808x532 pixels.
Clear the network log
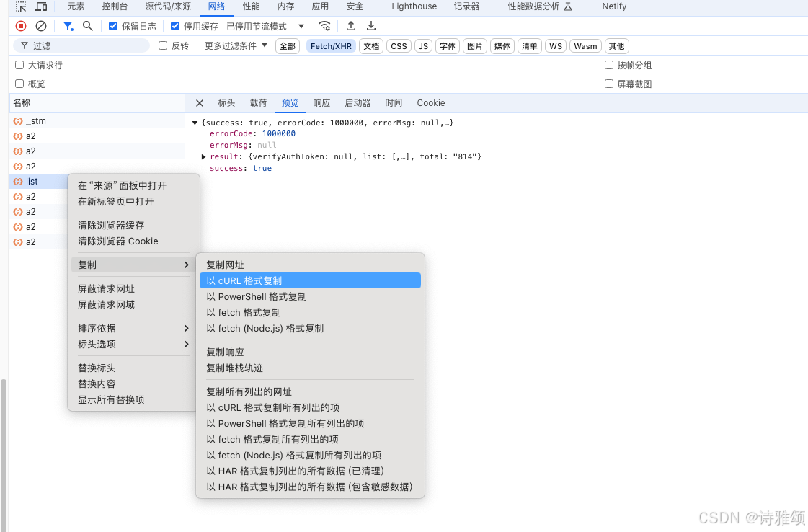(41, 26)
